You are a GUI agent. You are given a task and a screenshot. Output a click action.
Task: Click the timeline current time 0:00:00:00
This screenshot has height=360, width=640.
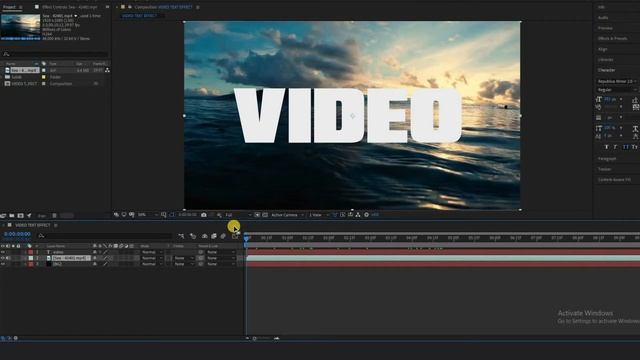point(17,234)
